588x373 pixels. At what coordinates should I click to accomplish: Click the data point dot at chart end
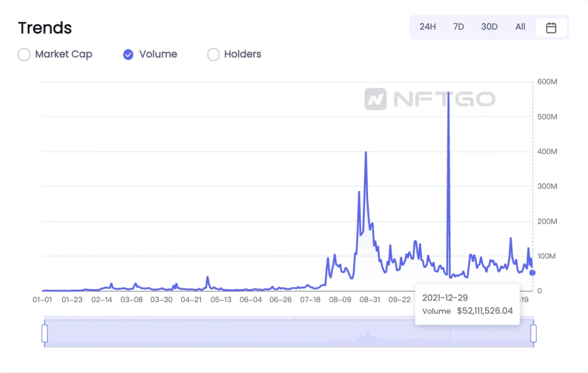pos(532,272)
